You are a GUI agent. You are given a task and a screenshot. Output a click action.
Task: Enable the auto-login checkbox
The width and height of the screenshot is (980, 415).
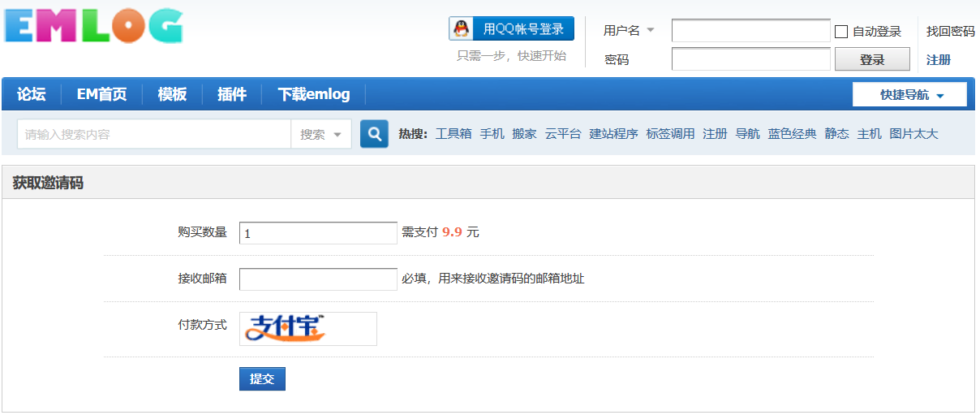click(841, 32)
